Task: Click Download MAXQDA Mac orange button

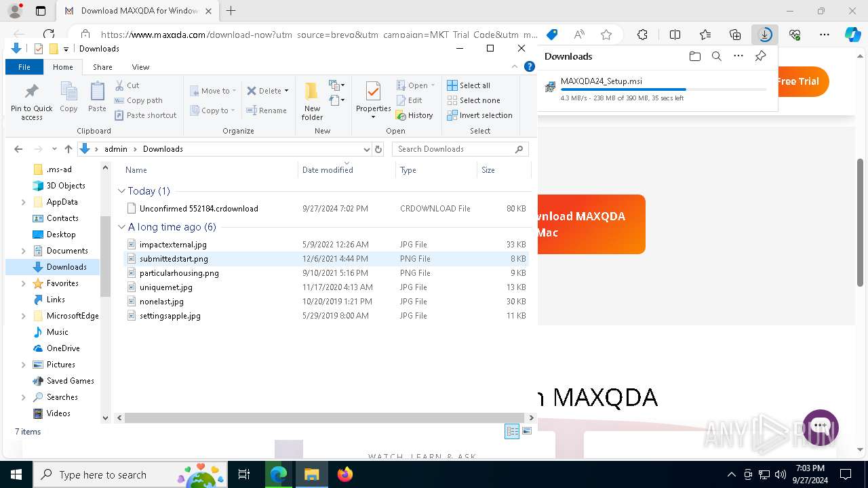Action: click(591, 224)
